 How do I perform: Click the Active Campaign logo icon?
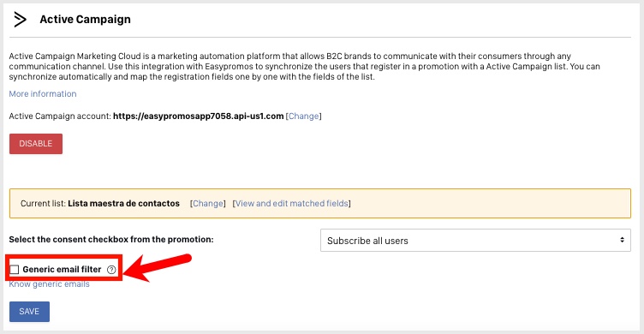(21, 20)
